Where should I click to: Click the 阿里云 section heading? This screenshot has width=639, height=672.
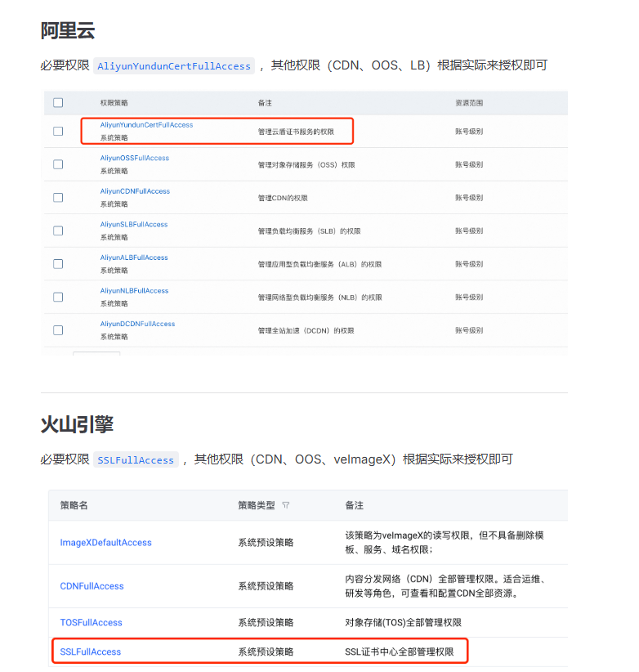tap(68, 31)
